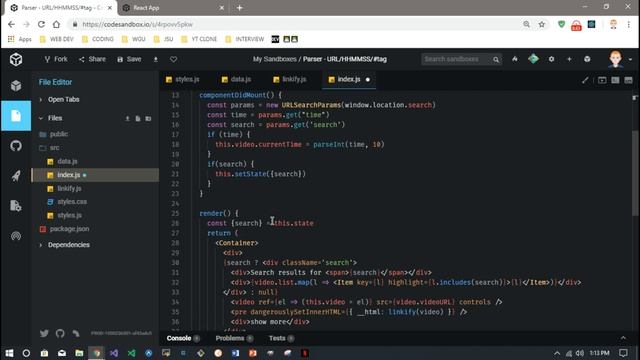The width and height of the screenshot is (640, 360).
Task: Open the user avatar menu
Action: (616, 59)
